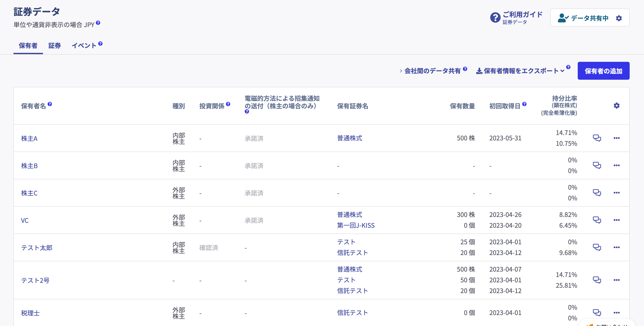
Task: Switch to 証券 tab
Action: click(x=54, y=45)
